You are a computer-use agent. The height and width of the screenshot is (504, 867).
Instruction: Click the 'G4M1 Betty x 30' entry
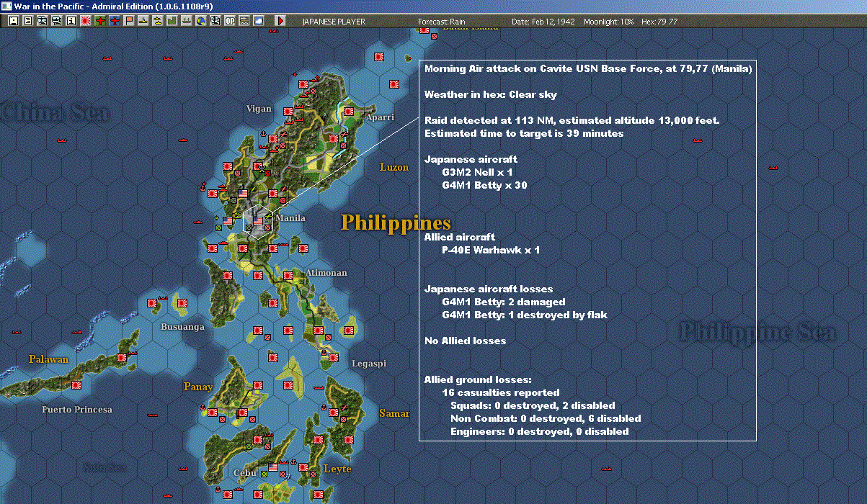coord(484,185)
